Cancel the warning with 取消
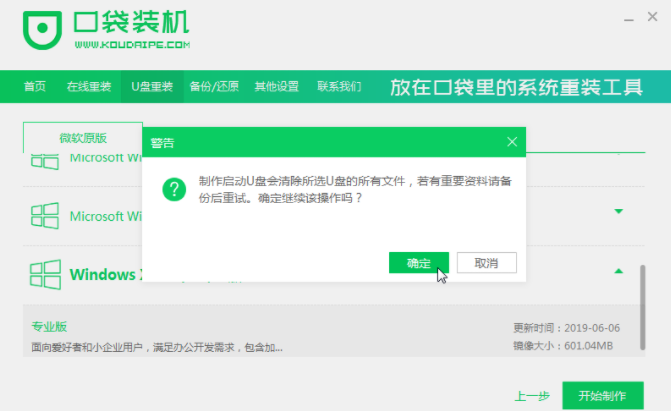 click(x=486, y=263)
